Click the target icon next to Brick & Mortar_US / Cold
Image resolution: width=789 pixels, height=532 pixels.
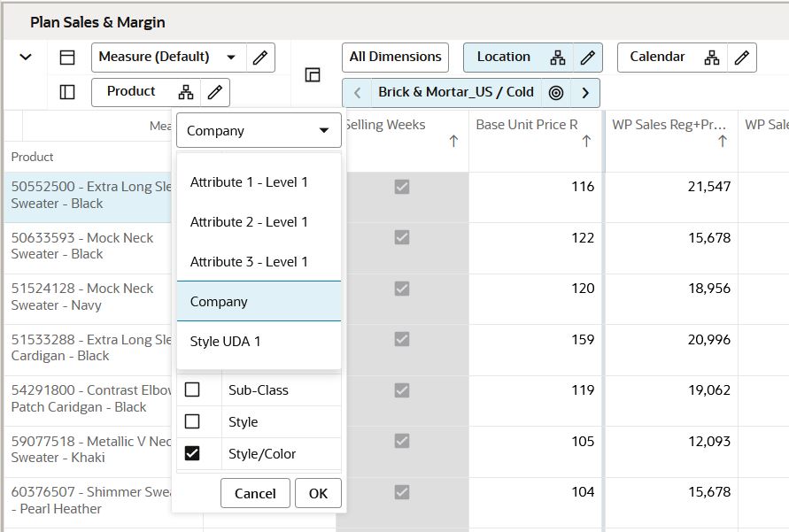[x=556, y=93]
